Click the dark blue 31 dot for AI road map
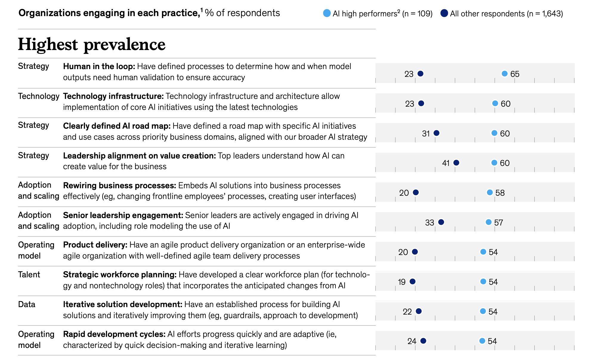 (436, 133)
